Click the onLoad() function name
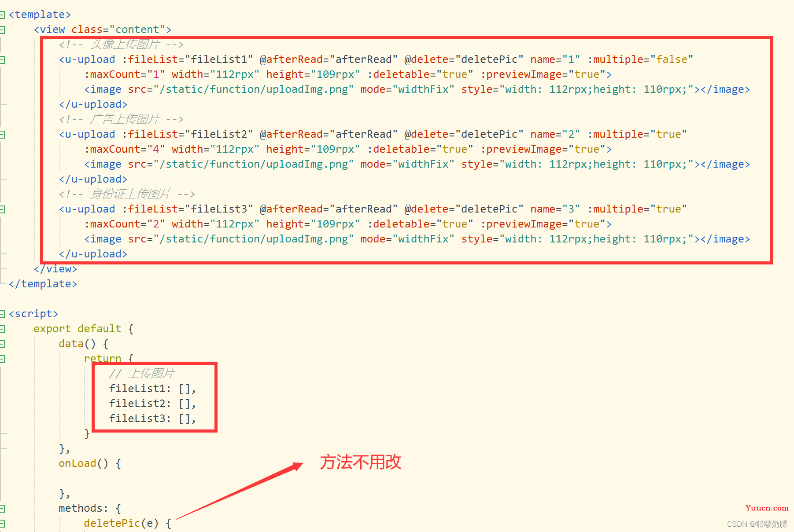The height and width of the screenshot is (532, 794). 77,463
